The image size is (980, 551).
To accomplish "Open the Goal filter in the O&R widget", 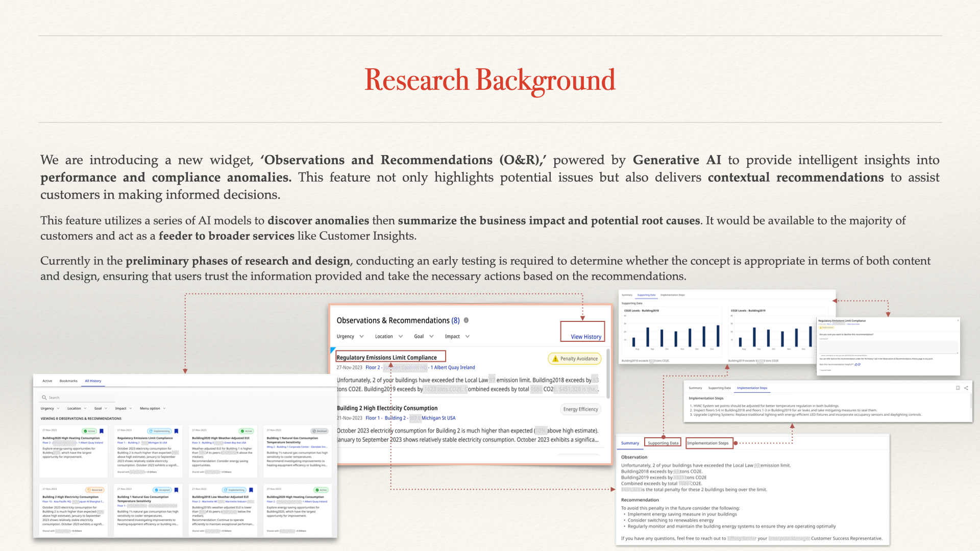I will 424,337.
